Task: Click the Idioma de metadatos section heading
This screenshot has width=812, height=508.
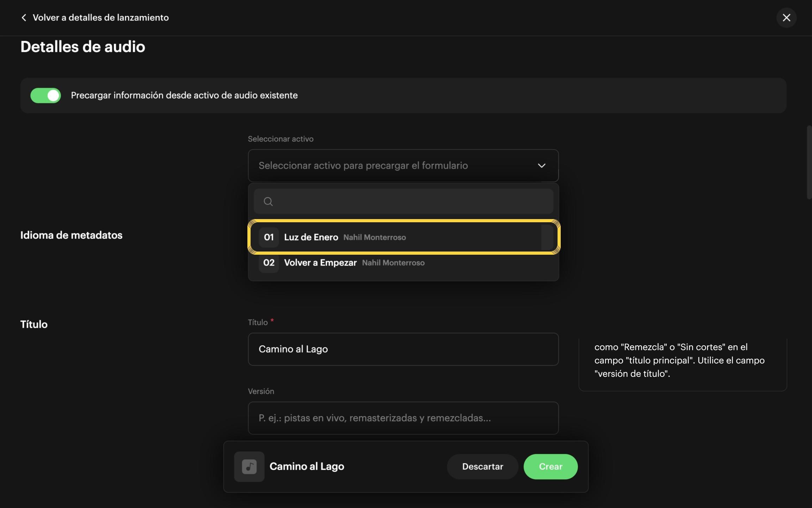Action: (x=71, y=235)
